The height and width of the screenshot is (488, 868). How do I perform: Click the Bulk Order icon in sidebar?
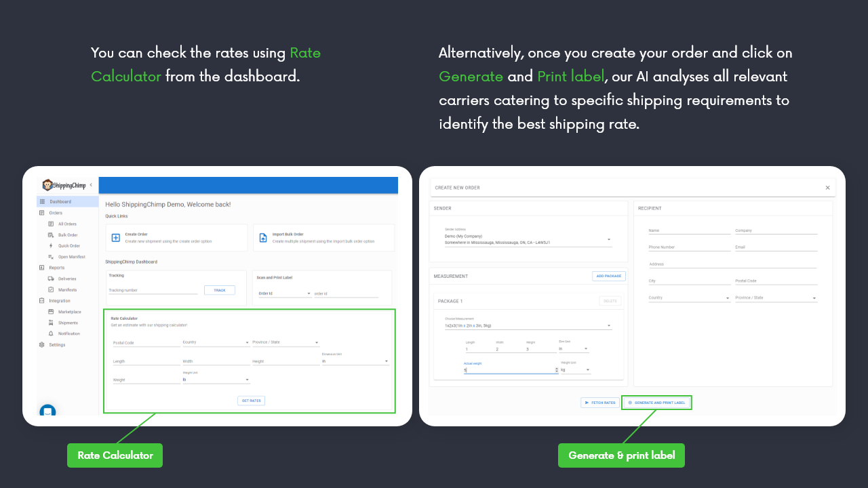tap(51, 235)
